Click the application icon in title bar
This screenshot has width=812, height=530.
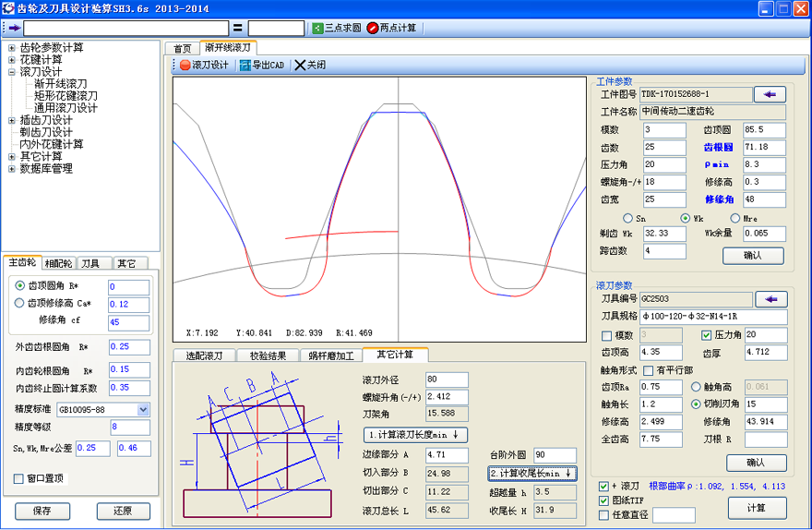coord(8,8)
